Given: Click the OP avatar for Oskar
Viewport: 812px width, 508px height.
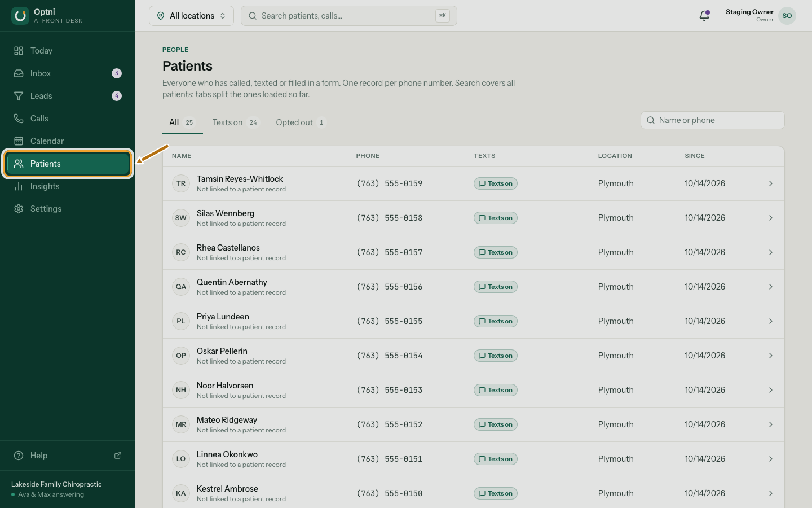Looking at the screenshot, I should tap(181, 356).
